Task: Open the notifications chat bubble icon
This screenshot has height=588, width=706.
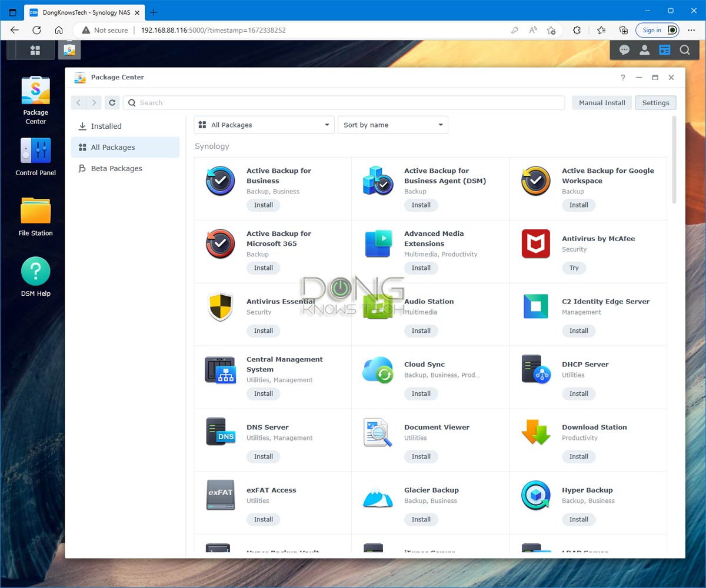Action: pos(624,51)
